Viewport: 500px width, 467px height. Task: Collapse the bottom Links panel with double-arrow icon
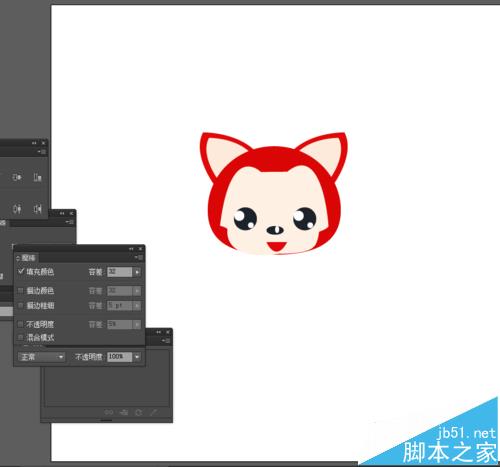click(x=159, y=332)
